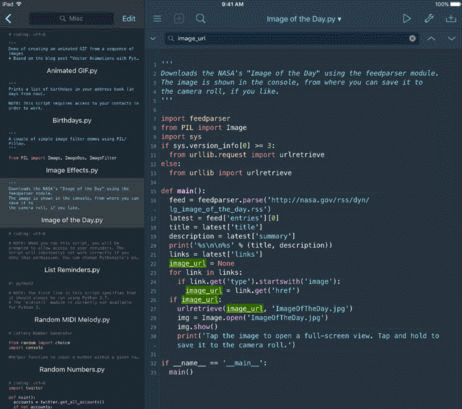Tap "if __name__ == '__main__':" line
The width and height of the screenshot is (462, 409).
(x=214, y=363)
